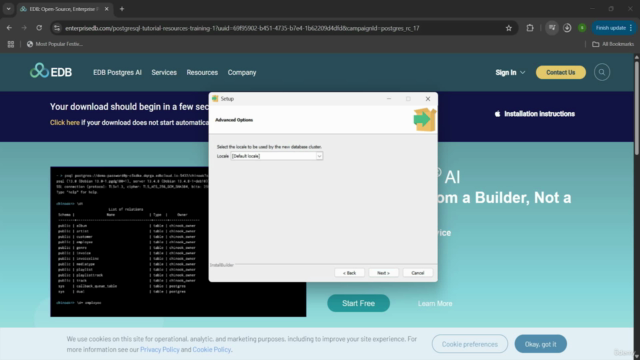Open tab search dropdown arrow
640x360 pixels.
point(8,9)
